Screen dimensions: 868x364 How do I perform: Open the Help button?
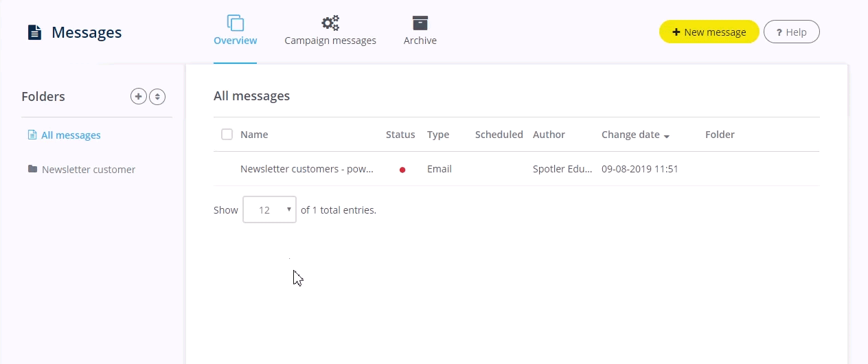point(791,32)
